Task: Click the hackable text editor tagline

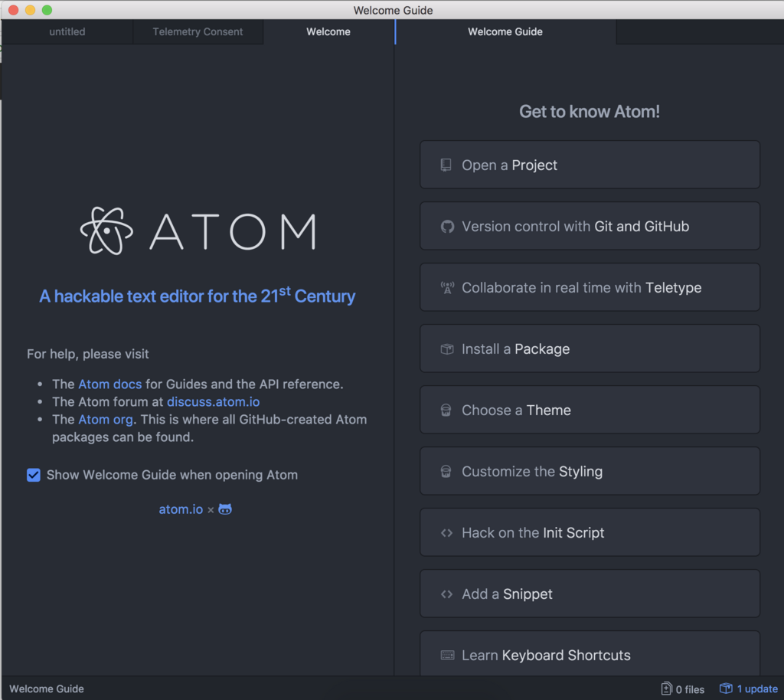Action: click(198, 296)
